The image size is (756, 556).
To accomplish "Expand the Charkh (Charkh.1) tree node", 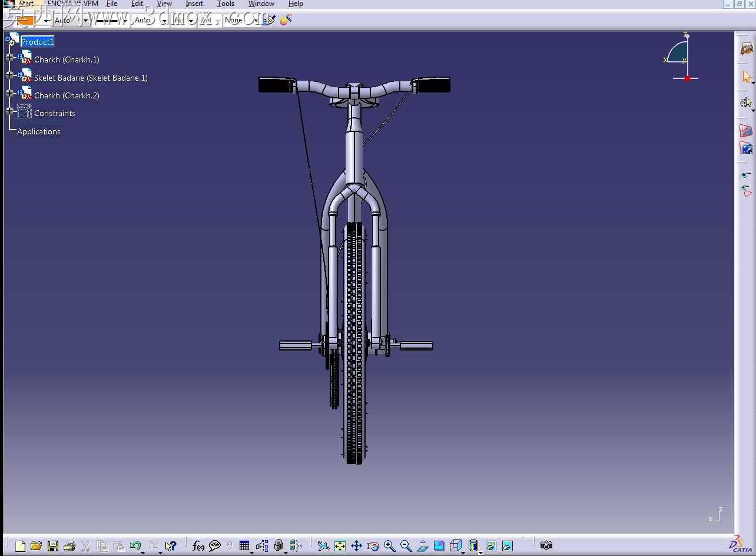I will (9, 58).
